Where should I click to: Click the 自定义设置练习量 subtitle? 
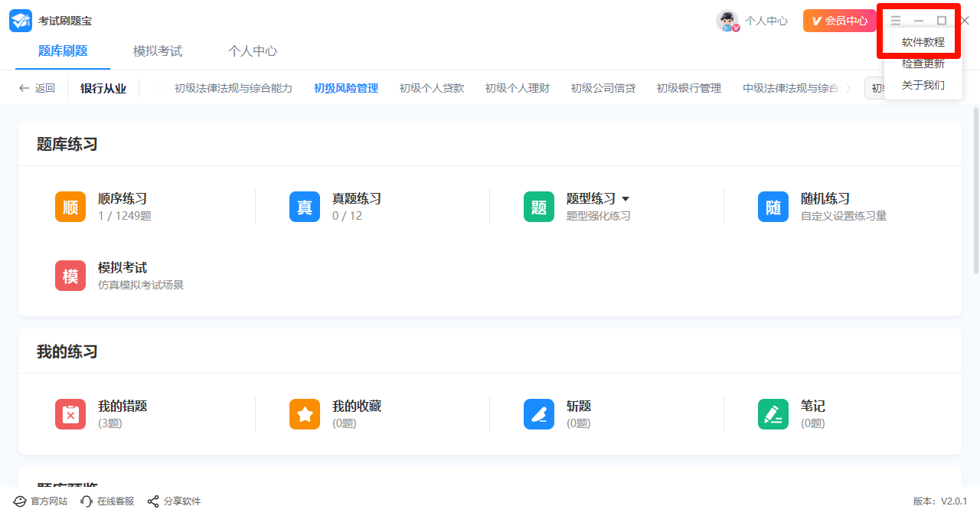pos(844,216)
